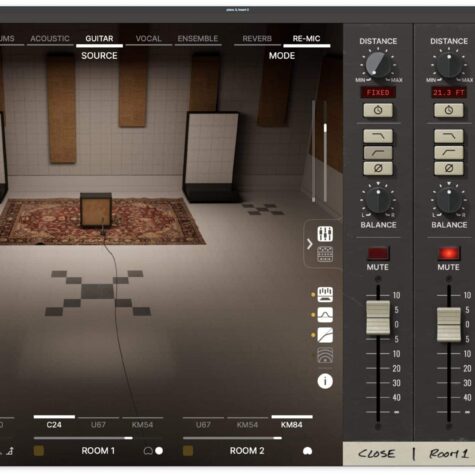Select the VOCAL source tab
Screen dimensions: 475x475
pos(148,39)
